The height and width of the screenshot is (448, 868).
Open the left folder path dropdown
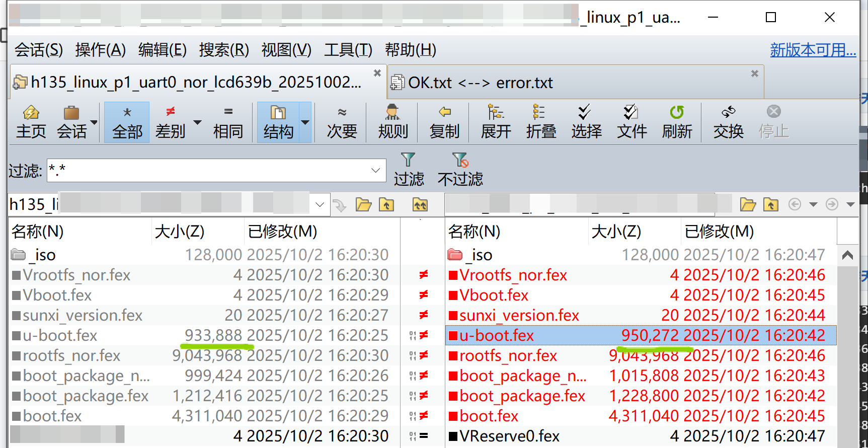[320, 204]
